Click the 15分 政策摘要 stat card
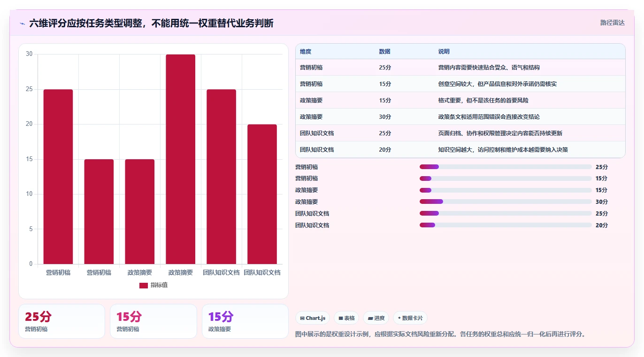Image resolution: width=644 pixels, height=357 pixels. click(245, 321)
